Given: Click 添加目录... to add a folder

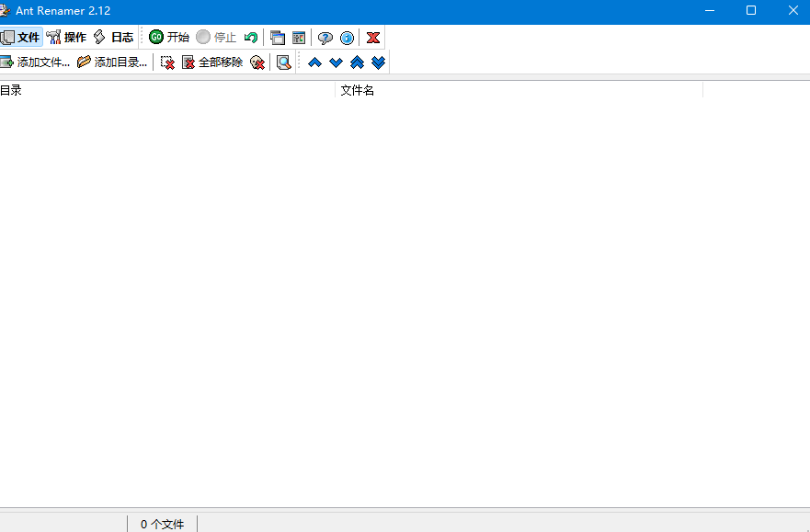Looking at the screenshot, I should click(x=112, y=62).
